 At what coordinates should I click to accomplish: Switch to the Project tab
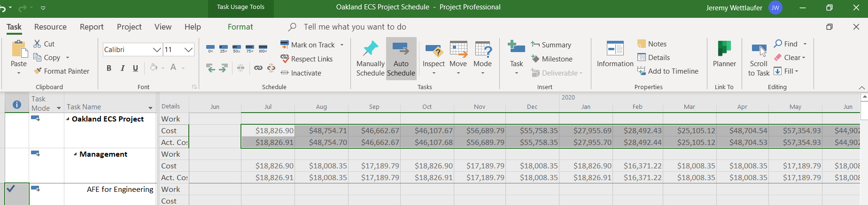click(129, 27)
